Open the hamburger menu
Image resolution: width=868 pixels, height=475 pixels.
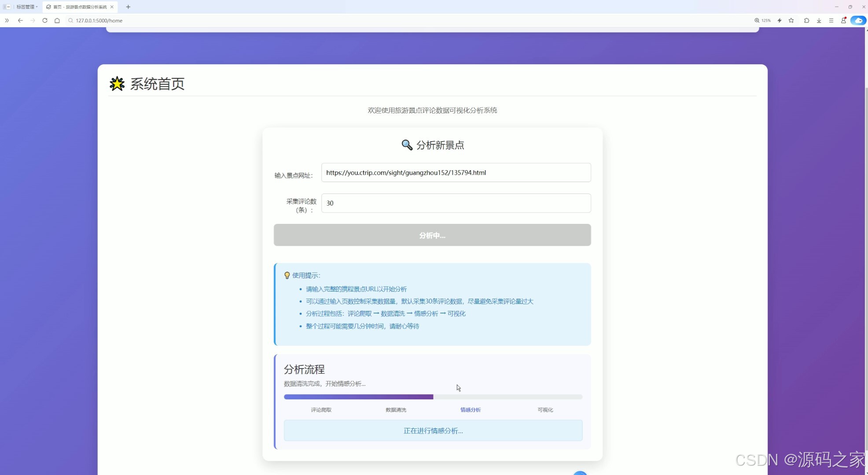(x=831, y=20)
